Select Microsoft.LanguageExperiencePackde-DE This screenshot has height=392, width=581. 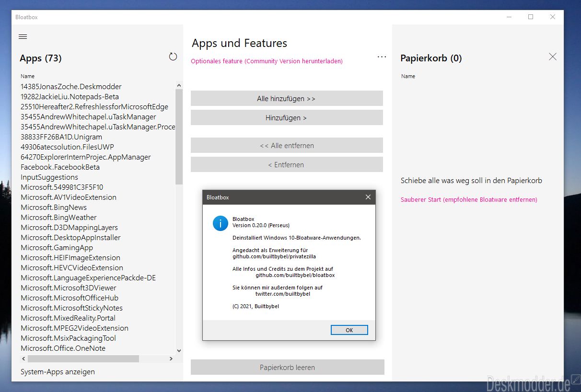[88, 278]
